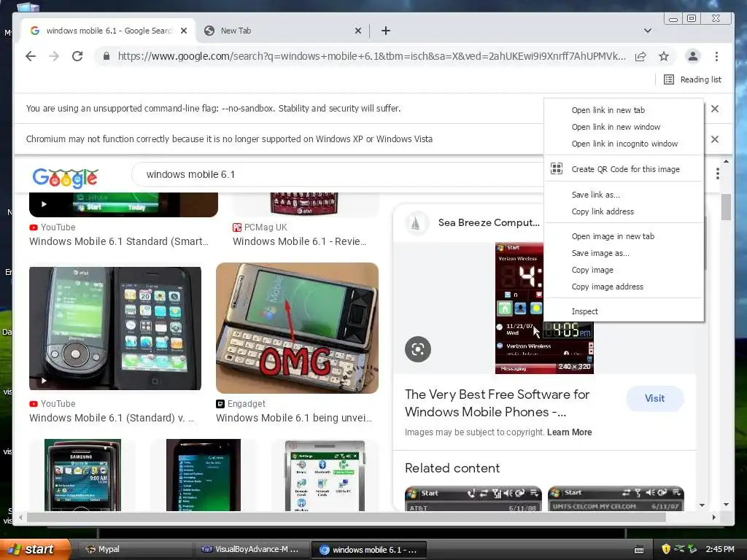The height and width of the screenshot is (560, 747).
Task: Click the security shield tray icon
Action: tap(666, 549)
